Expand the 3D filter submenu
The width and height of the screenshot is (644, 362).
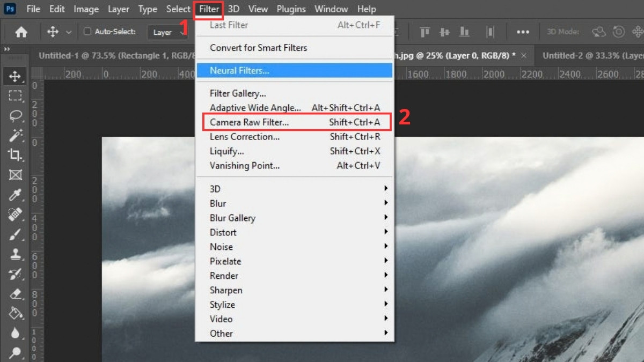(295, 189)
